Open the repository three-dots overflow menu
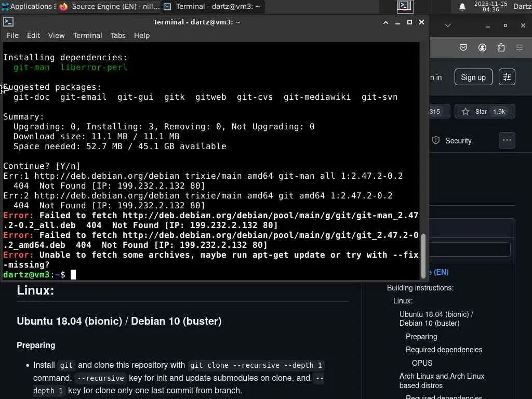The height and width of the screenshot is (399, 532). click(507, 140)
